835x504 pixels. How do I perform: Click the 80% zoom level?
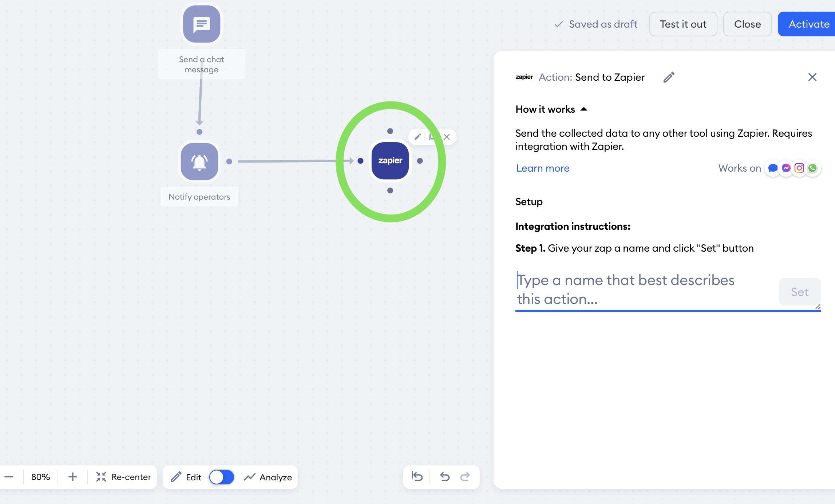click(x=41, y=477)
